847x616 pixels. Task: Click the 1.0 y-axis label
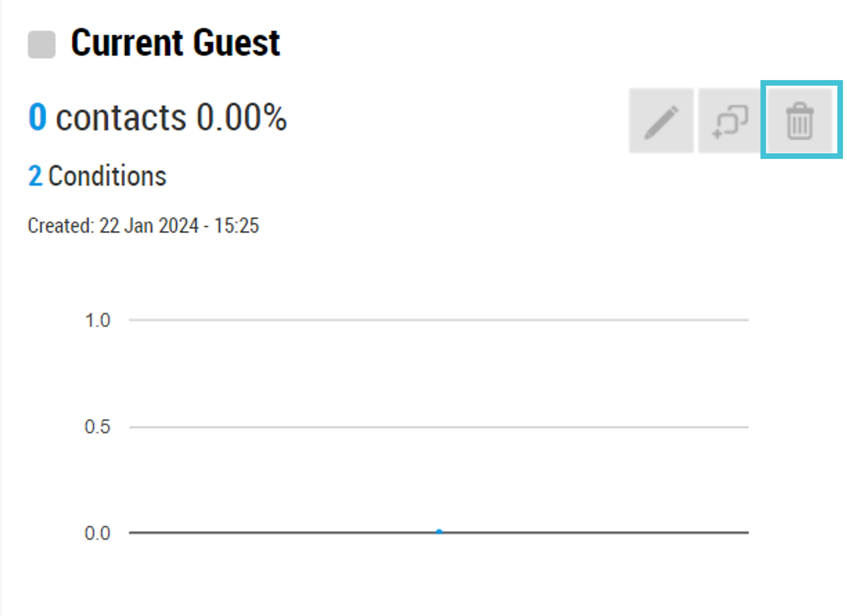(97, 321)
